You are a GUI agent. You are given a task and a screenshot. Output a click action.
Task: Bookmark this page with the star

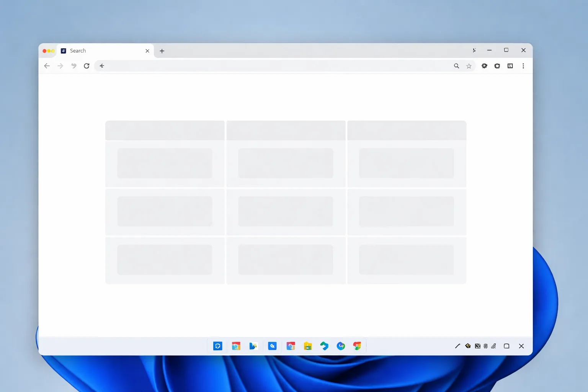tap(469, 66)
